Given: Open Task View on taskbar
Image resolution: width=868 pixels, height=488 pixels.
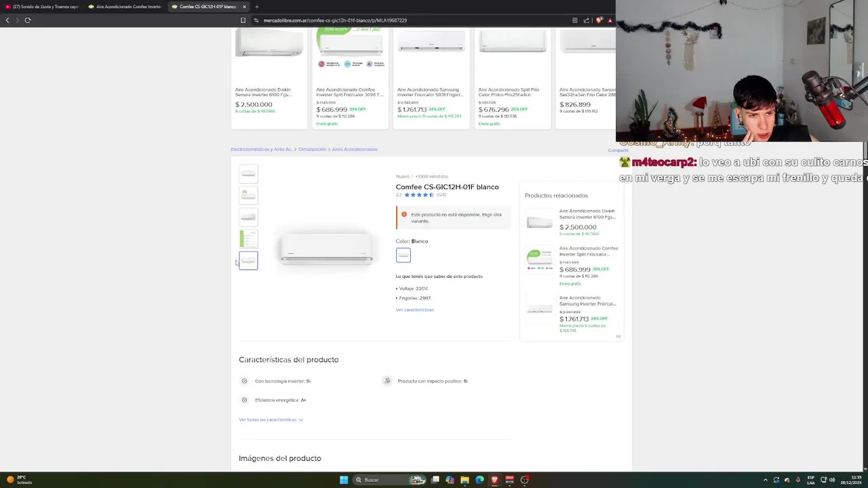Looking at the screenshot, I should coord(435,480).
